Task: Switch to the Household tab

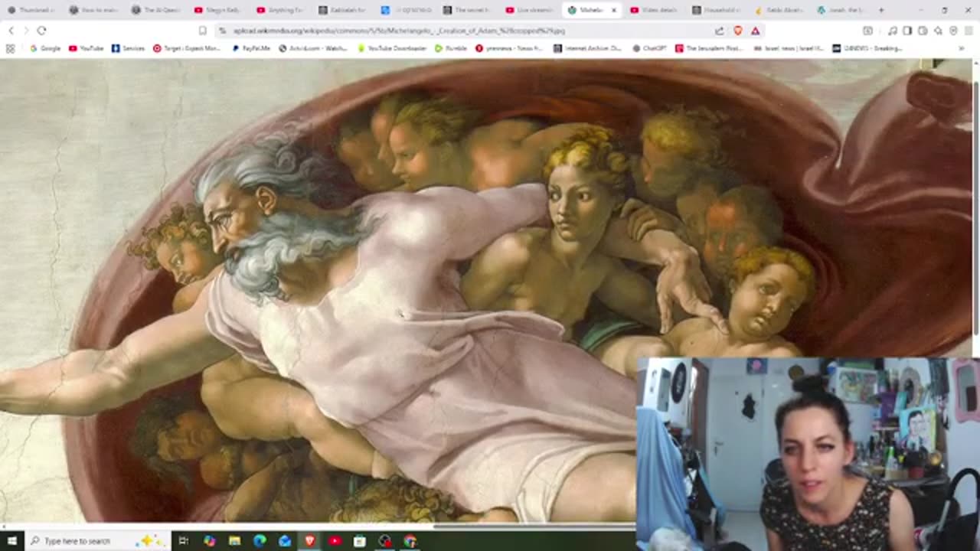Action: 717,10
